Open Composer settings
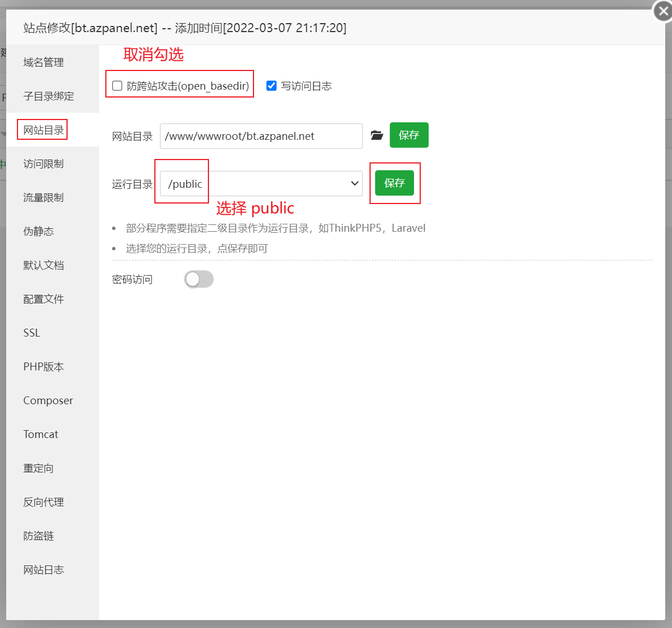Screen dimensions: 672x628 tap(48, 400)
